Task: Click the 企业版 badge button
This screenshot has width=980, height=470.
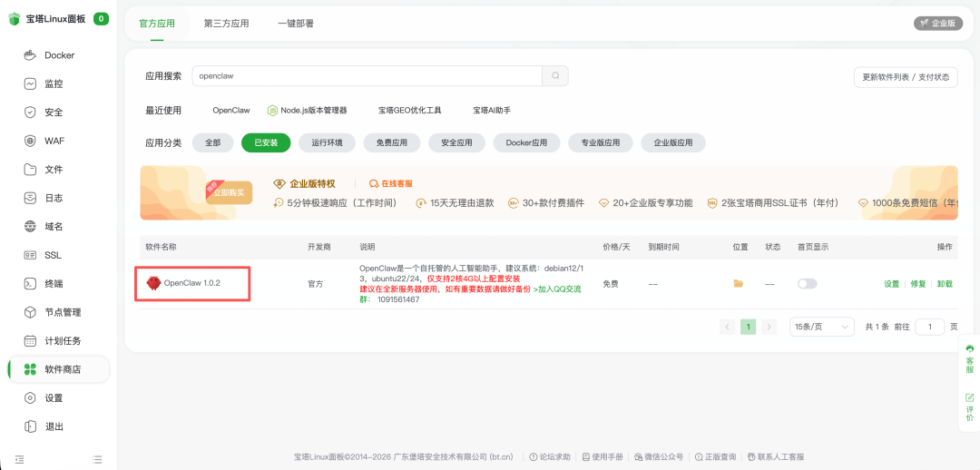Action: click(938, 23)
